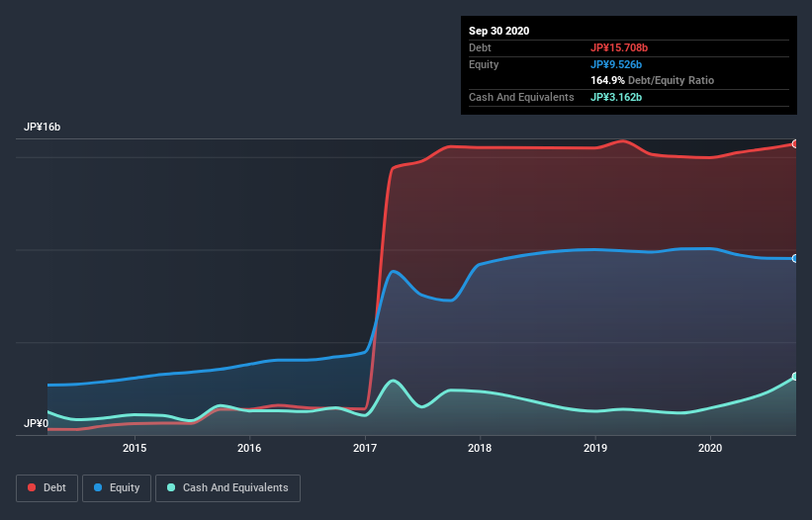Click the Equity row label in tooltip
This screenshot has width=812, height=520.
coord(484,64)
